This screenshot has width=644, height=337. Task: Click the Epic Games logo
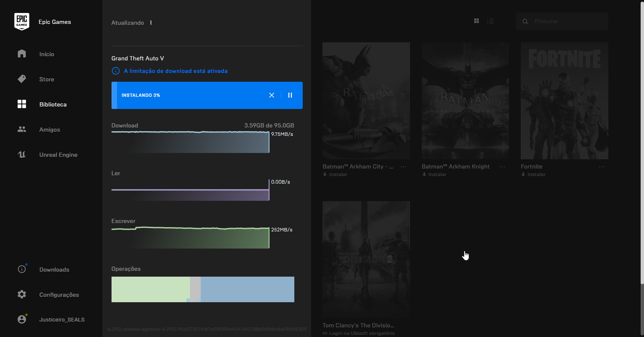pyautogui.click(x=22, y=22)
